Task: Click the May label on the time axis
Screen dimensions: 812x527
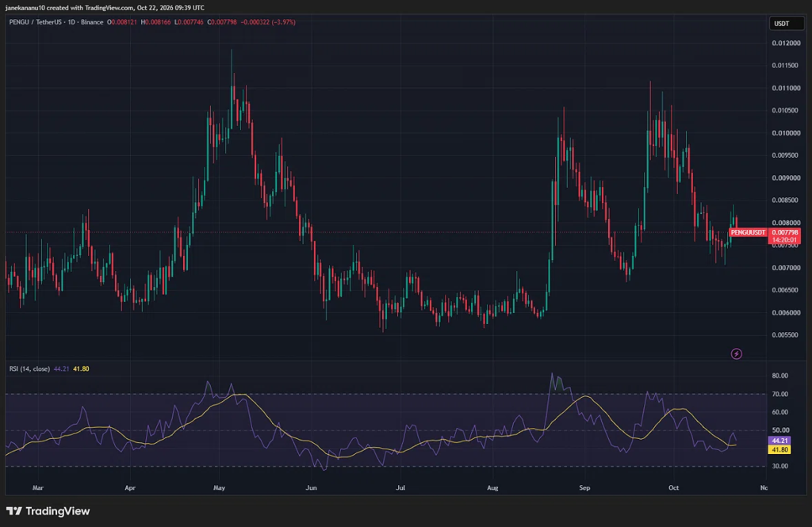Action: 219,487
